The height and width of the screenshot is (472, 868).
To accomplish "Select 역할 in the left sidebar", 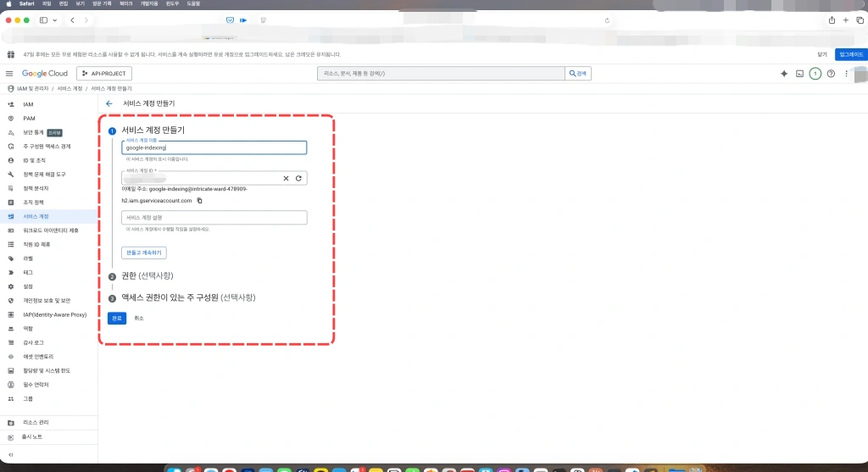I will click(28, 328).
